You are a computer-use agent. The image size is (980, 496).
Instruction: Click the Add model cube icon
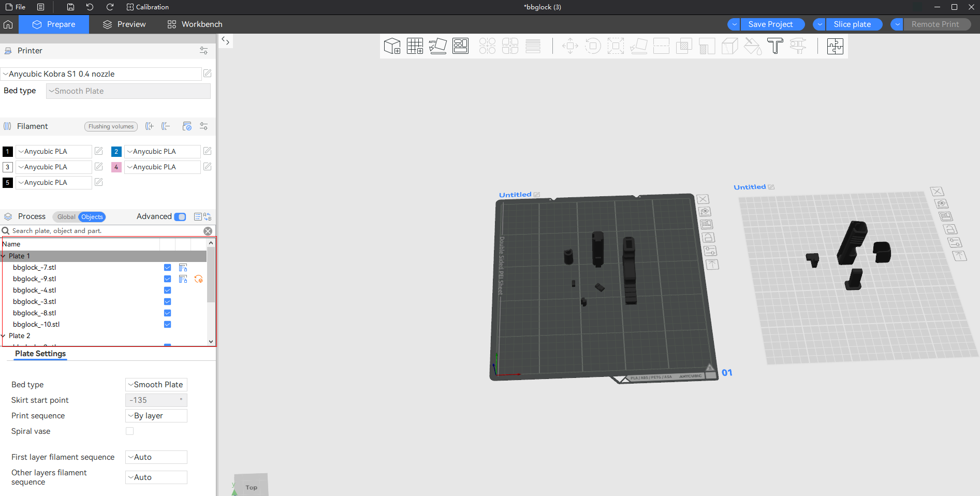point(392,46)
